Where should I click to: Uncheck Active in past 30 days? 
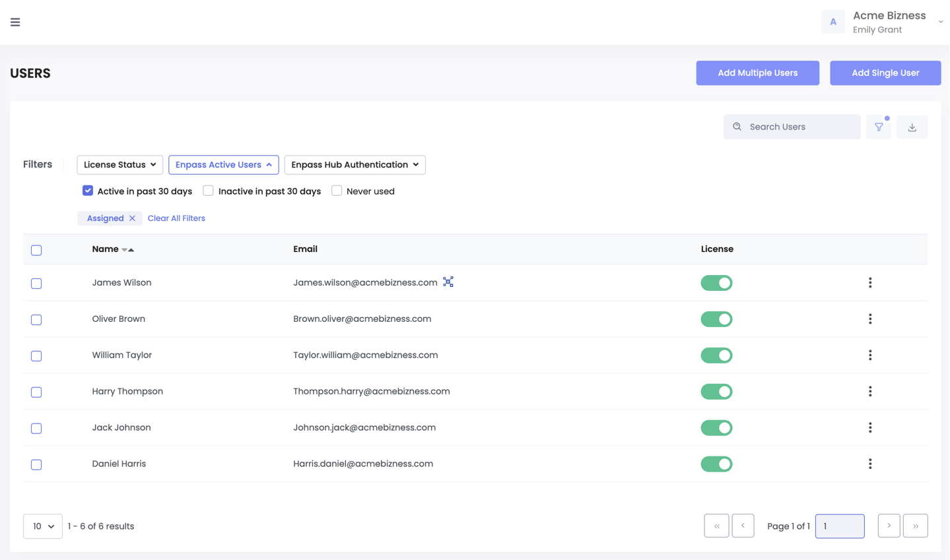88,190
